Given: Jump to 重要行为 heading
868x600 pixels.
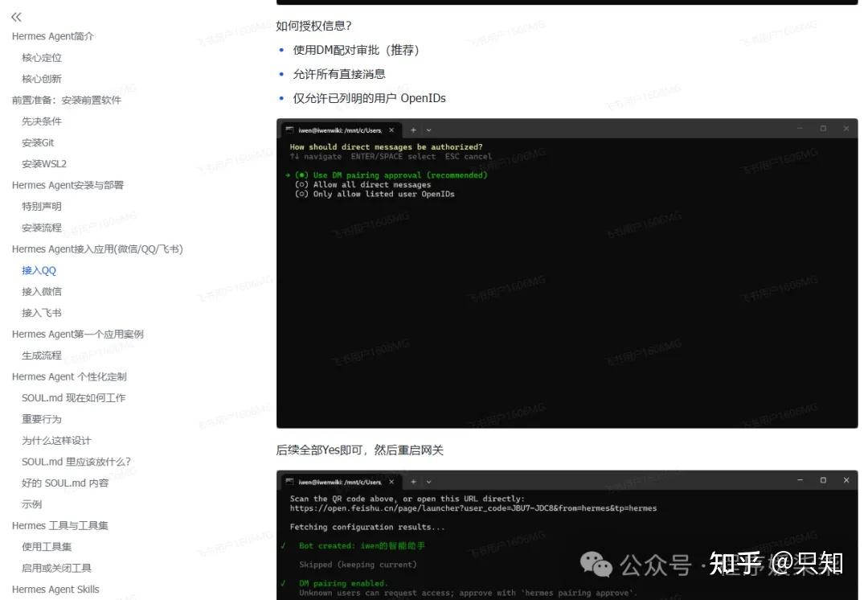Looking at the screenshot, I should pos(42,419).
